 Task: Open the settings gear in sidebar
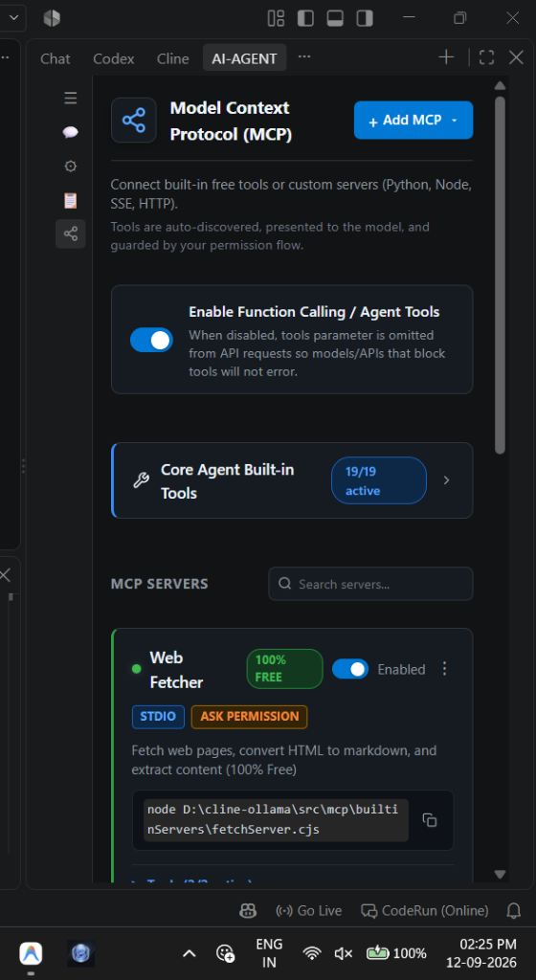[71, 167]
